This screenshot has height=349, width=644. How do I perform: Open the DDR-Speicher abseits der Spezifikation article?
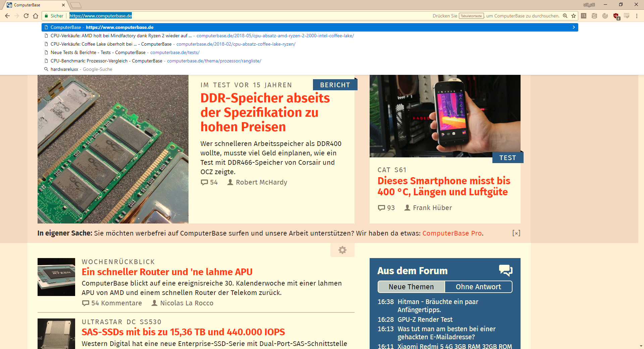point(265,112)
